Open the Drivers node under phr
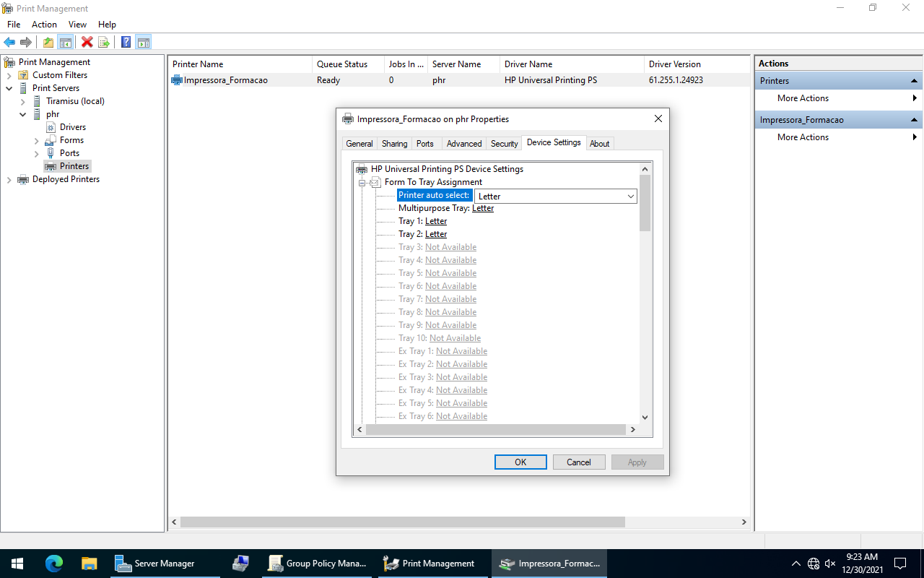 [72, 127]
